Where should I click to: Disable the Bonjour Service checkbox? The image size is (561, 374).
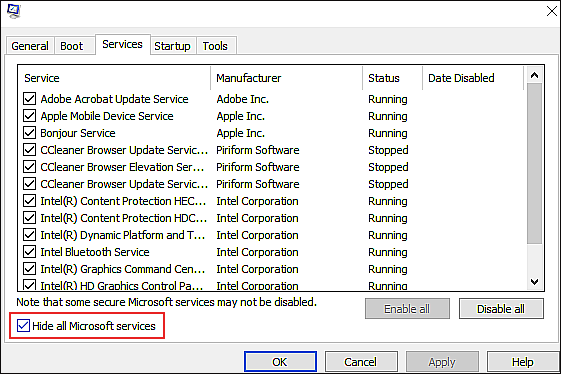click(x=29, y=133)
